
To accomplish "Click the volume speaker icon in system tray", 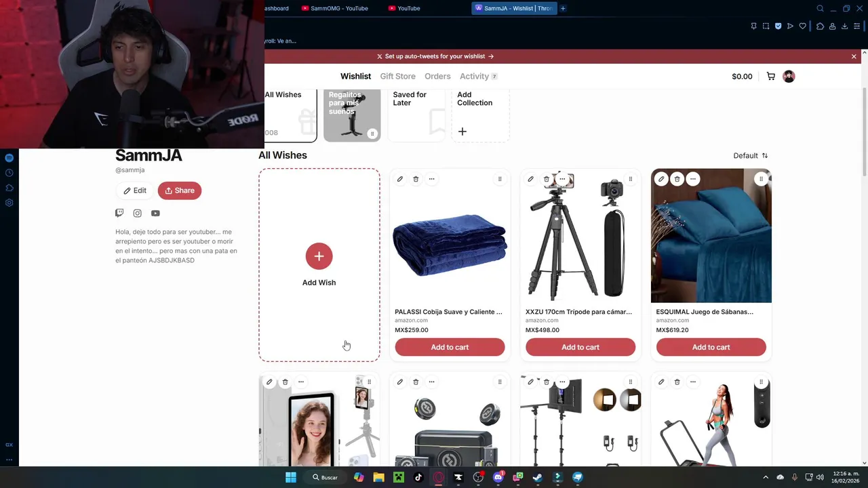I will [x=820, y=477].
